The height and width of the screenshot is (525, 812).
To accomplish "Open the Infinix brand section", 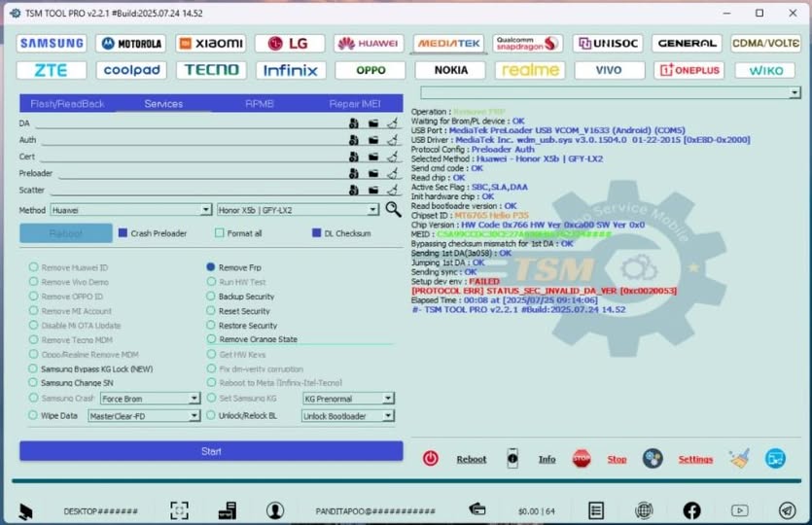I will pos(290,70).
